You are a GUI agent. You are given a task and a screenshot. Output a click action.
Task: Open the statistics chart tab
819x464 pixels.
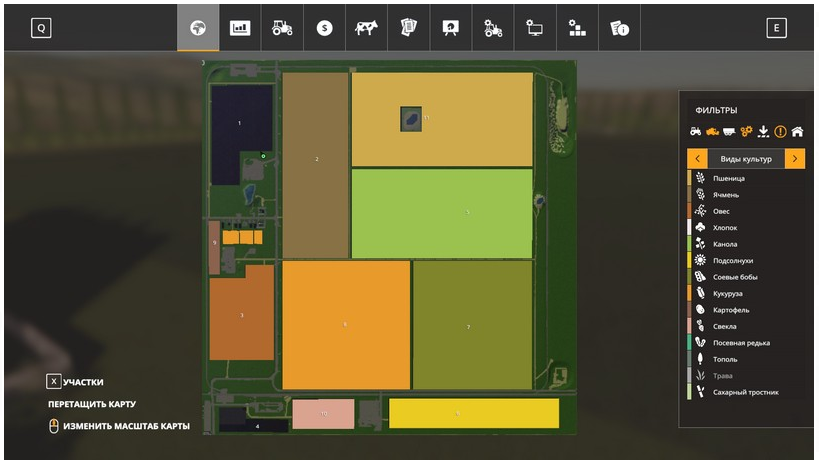pyautogui.click(x=240, y=28)
